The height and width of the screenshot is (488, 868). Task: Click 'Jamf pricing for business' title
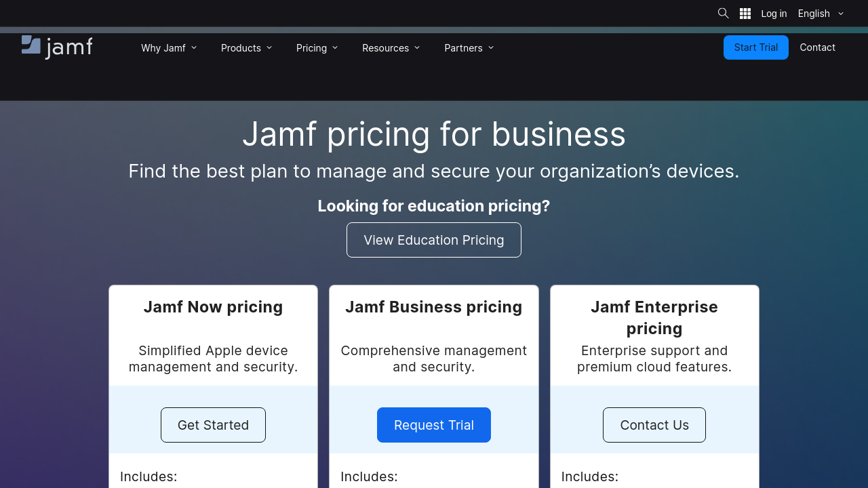point(434,134)
